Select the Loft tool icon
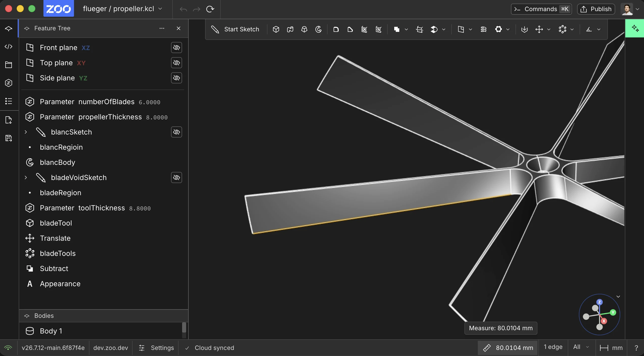644x356 pixels. click(304, 29)
